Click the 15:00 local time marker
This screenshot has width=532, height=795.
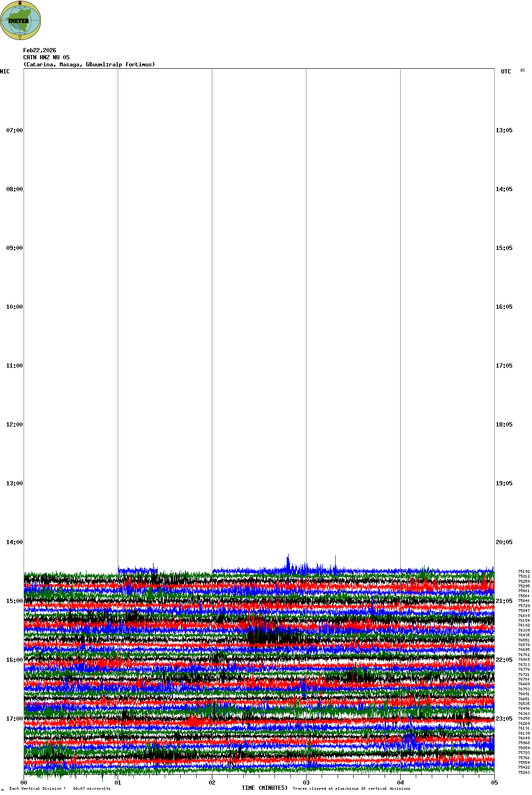pyautogui.click(x=14, y=601)
